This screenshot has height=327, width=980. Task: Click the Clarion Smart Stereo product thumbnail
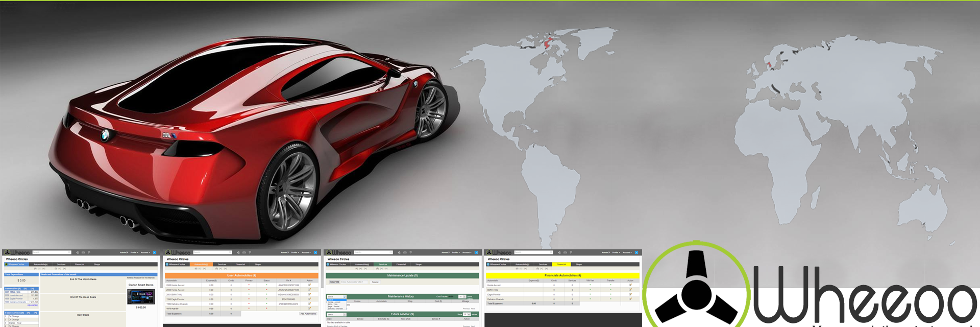(x=141, y=297)
